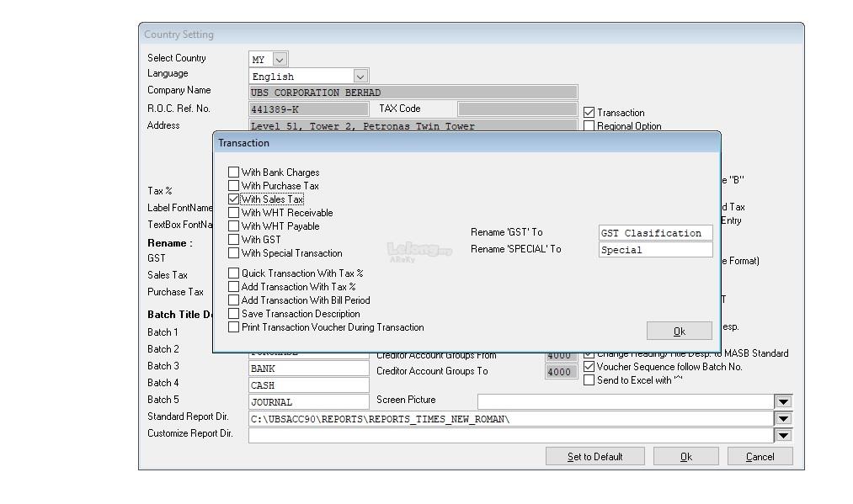
Task: Enable the Regional Option checkbox
Action: tap(589, 125)
